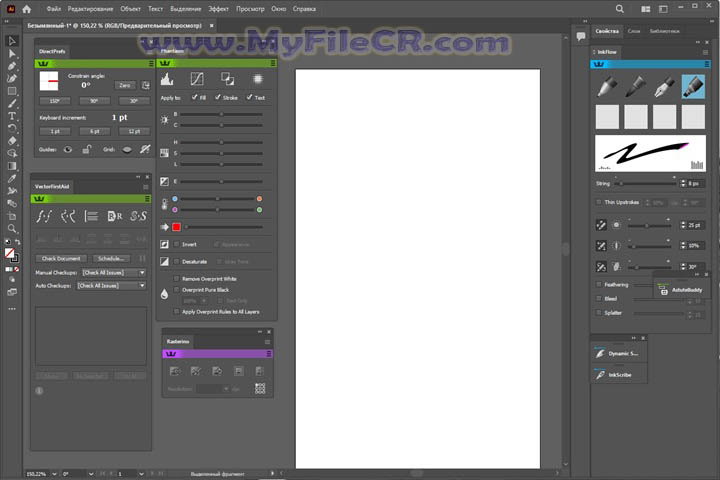Open the InkFlow panel flyout menu

coord(707,64)
